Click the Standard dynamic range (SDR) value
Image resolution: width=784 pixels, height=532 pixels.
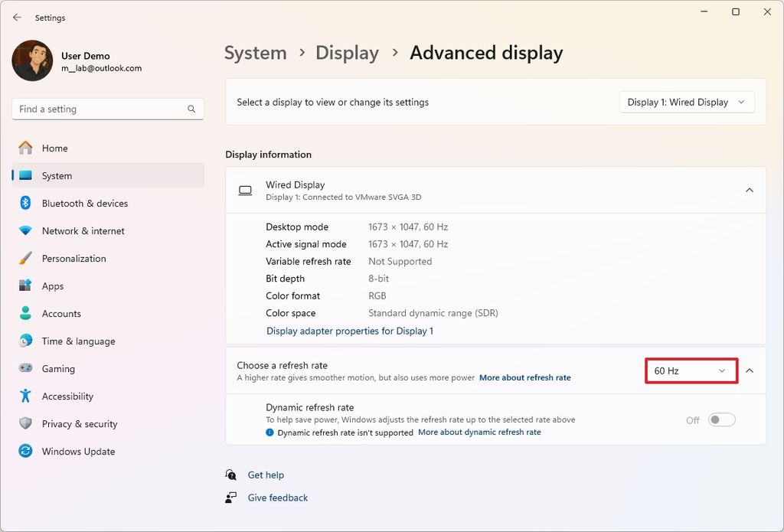click(433, 313)
